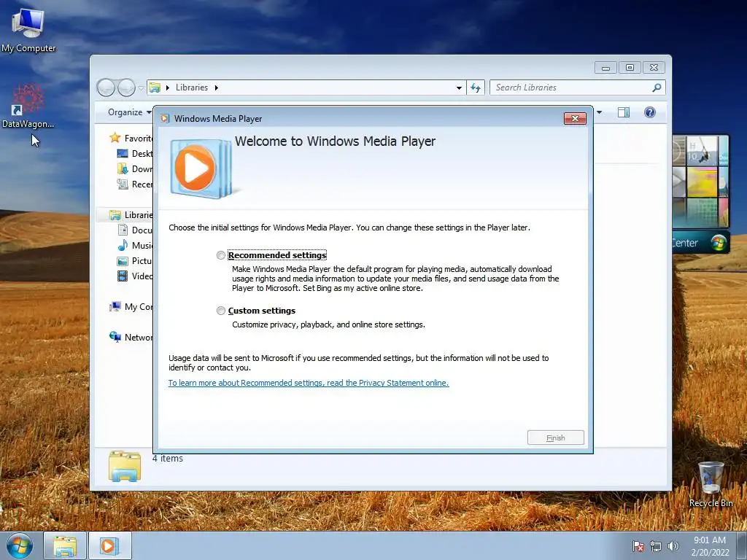Minimize the Libraries window

coord(605,68)
